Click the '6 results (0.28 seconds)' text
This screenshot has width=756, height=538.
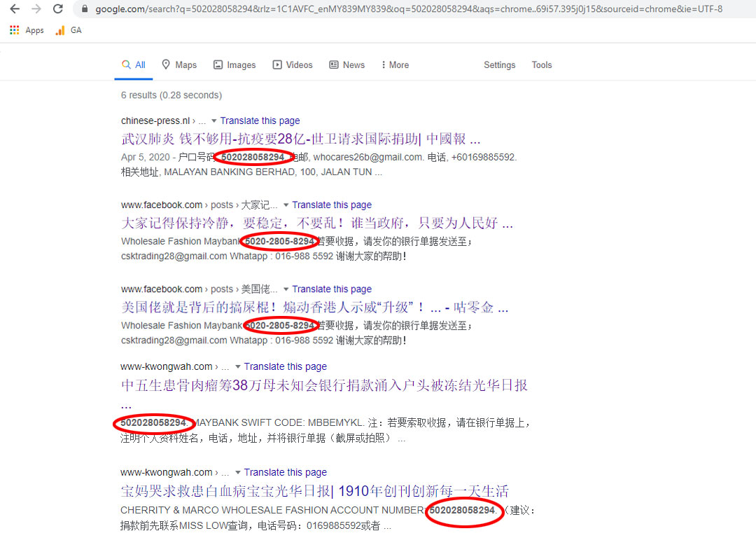171,95
